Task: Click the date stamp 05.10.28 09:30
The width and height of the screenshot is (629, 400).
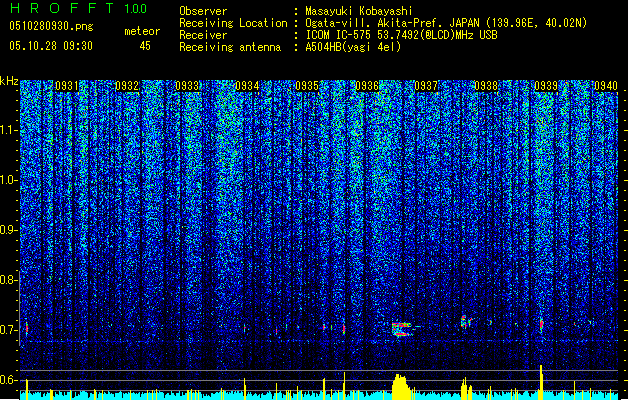Action: [51, 46]
